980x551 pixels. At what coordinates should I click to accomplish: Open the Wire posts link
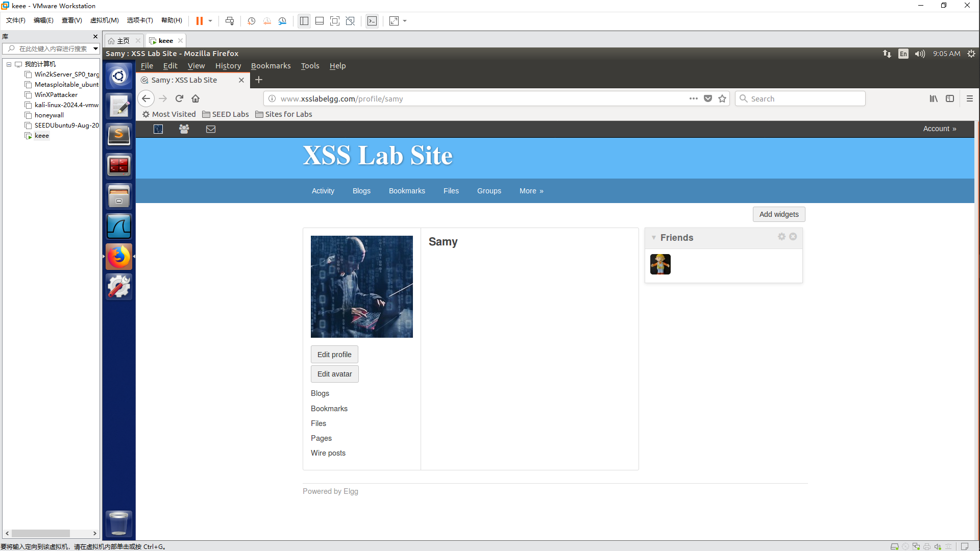click(328, 453)
